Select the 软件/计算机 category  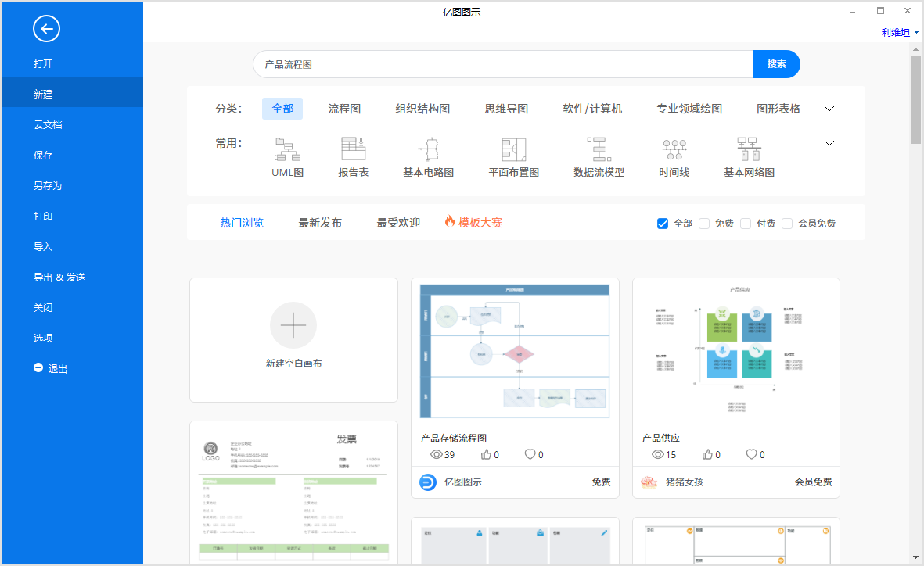click(592, 109)
